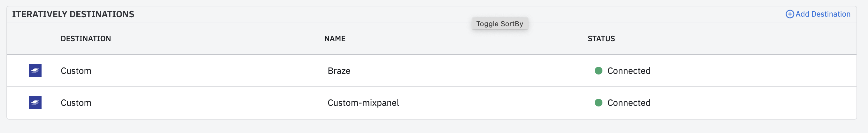Click the plus circle icon beside Add Destination
Screen dimensions: 868x133
click(789, 14)
